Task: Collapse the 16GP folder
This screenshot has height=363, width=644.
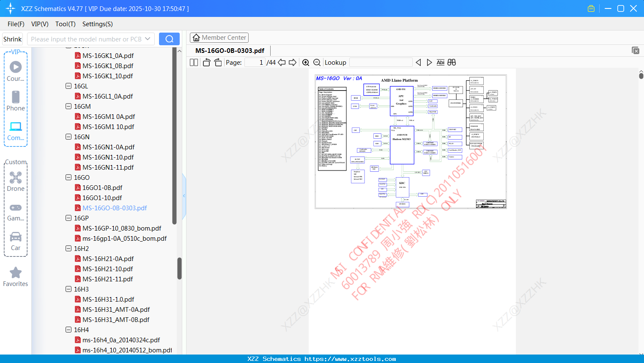Action: (x=69, y=218)
